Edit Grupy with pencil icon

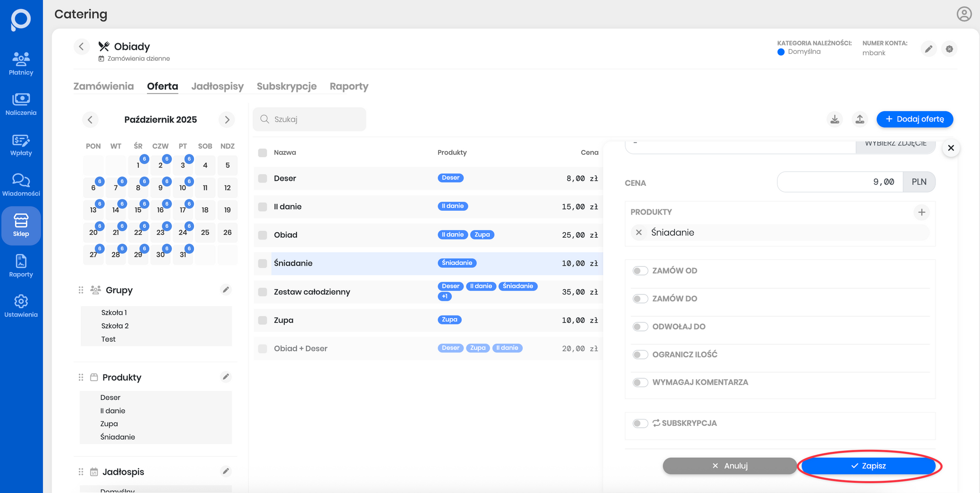(226, 290)
